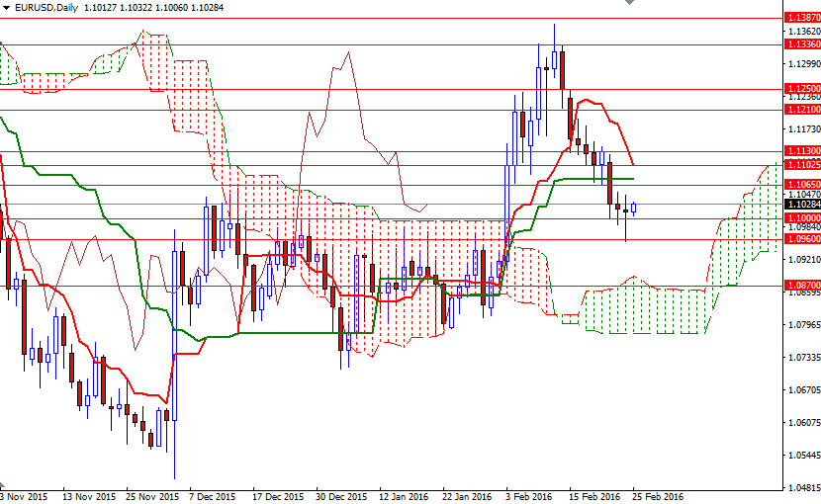
Task: Click the gray chart shift marker at top
Action: (x=629, y=2)
